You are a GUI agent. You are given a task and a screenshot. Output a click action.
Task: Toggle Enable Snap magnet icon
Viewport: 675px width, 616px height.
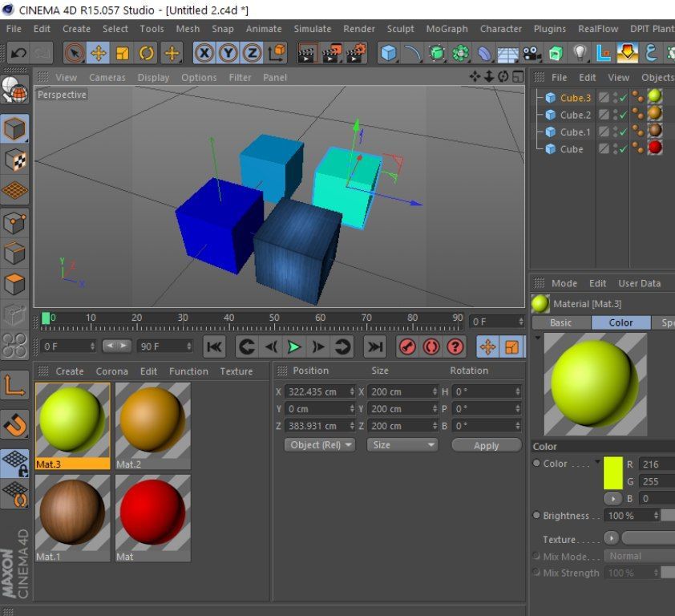[14, 424]
